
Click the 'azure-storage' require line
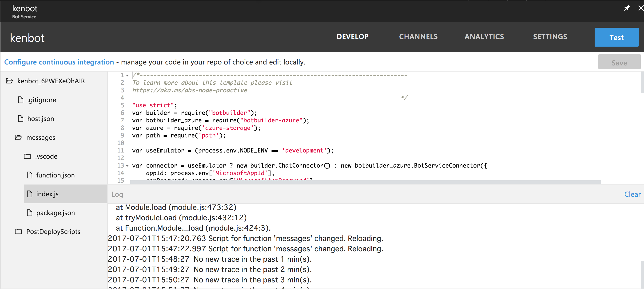click(196, 128)
